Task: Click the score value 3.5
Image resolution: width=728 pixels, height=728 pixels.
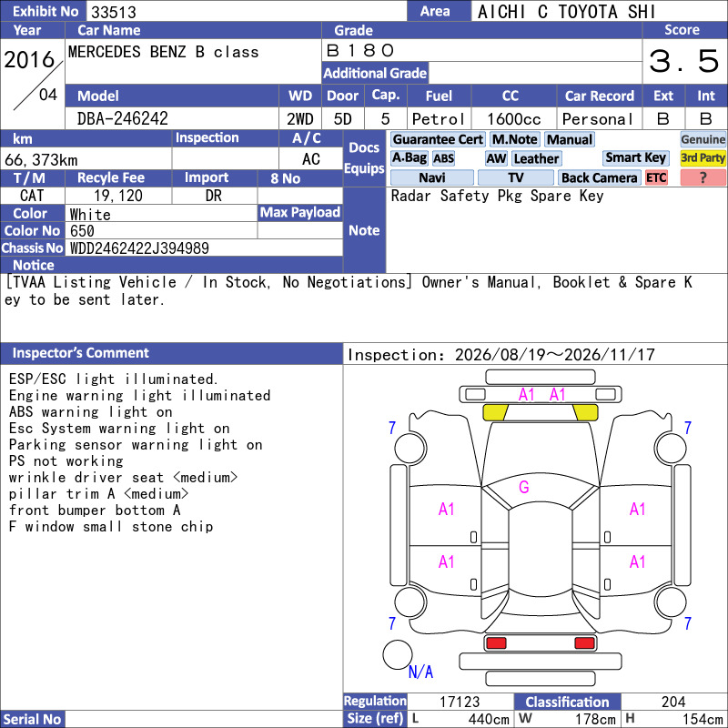Action: [x=684, y=61]
